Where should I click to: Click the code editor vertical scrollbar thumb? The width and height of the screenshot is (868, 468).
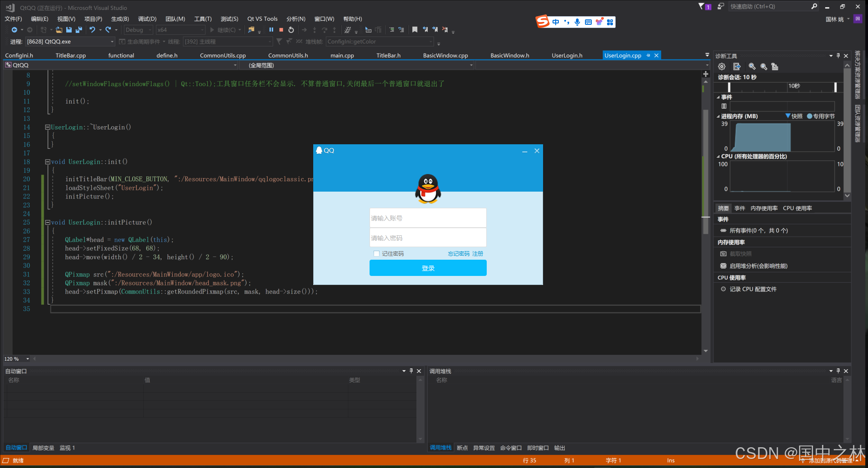pos(706,172)
